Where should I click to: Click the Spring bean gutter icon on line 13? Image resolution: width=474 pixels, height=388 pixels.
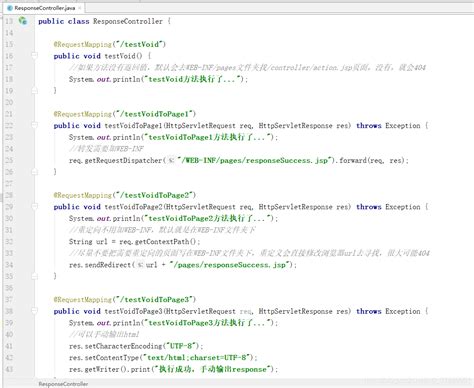click(23, 21)
